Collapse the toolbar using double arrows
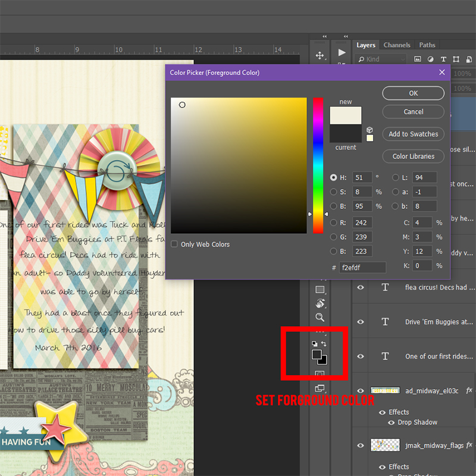The width and height of the screenshot is (476, 476). [x=324, y=36]
